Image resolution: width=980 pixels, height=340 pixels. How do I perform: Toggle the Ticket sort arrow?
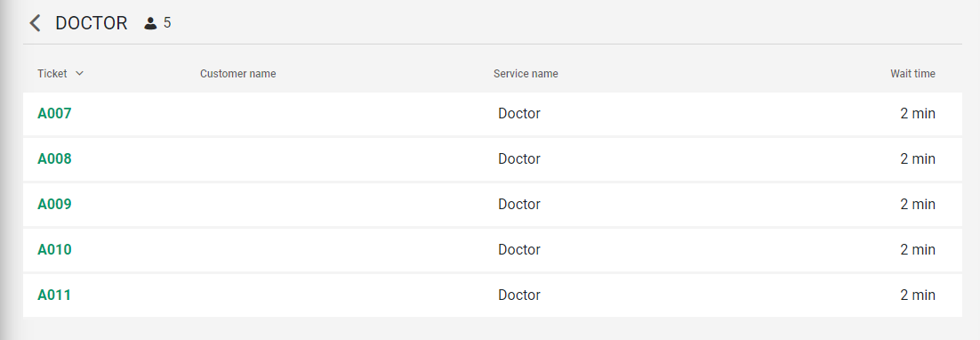(x=79, y=73)
